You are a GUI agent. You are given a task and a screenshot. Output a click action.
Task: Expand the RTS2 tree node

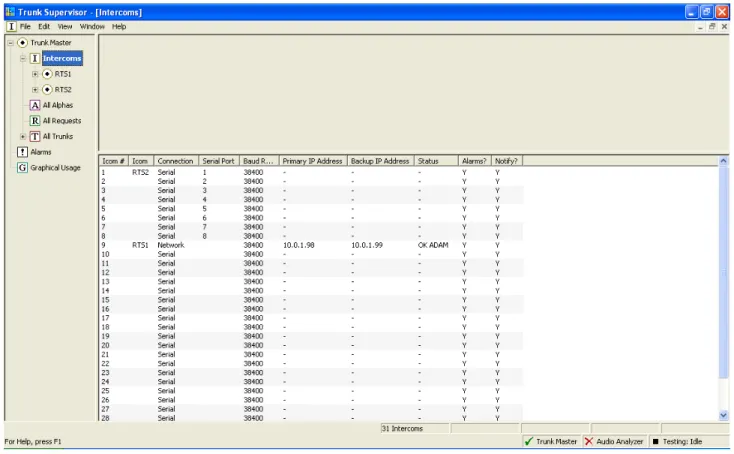tap(35, 89)
